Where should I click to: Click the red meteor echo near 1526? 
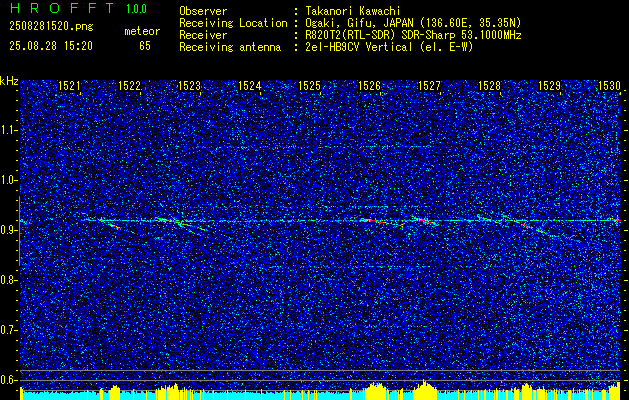click(x=374, y=220)
